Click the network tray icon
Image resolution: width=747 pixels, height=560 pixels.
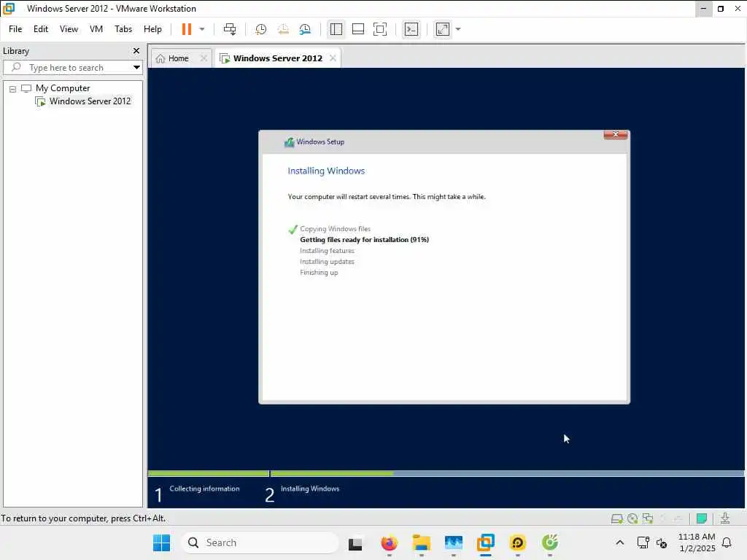(643, 542)
